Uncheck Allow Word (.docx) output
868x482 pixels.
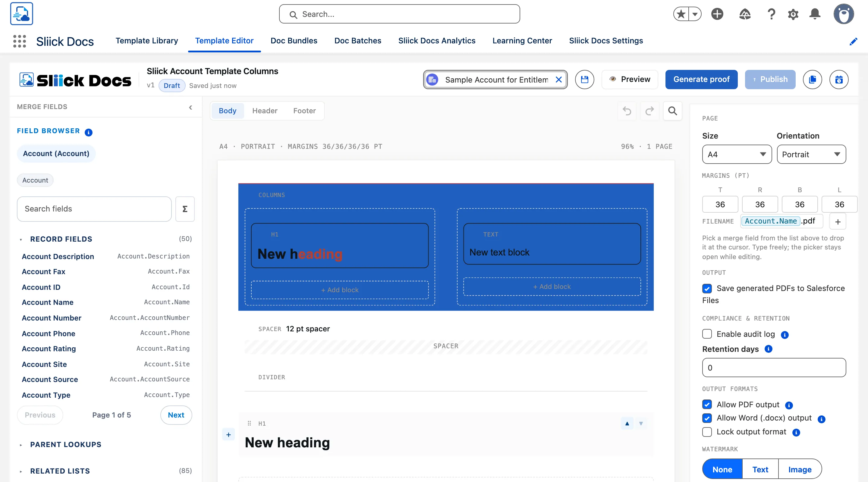point(707,418)
